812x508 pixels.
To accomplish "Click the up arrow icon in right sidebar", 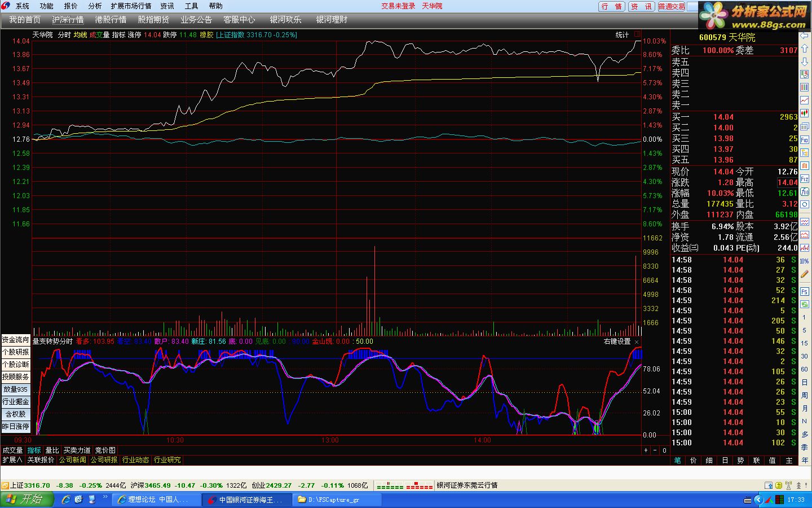I will (x=805, y=49).
